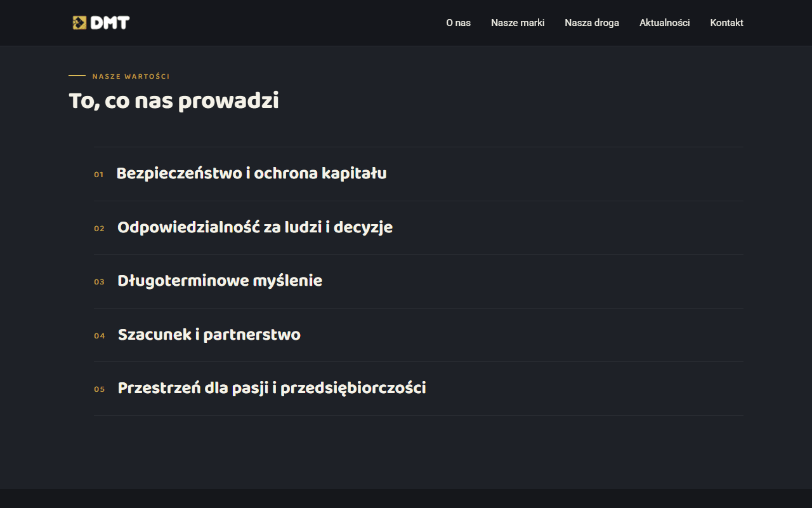Go to Nasze marki in navigation

pyautogui.click(x=518, y=23)
